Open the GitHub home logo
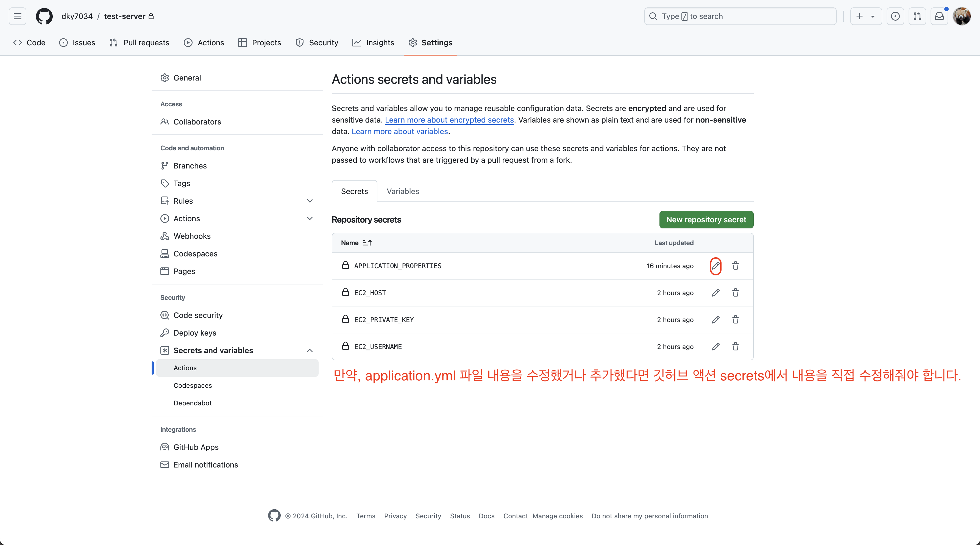This screenshot has width=980, height=545. 44,16
